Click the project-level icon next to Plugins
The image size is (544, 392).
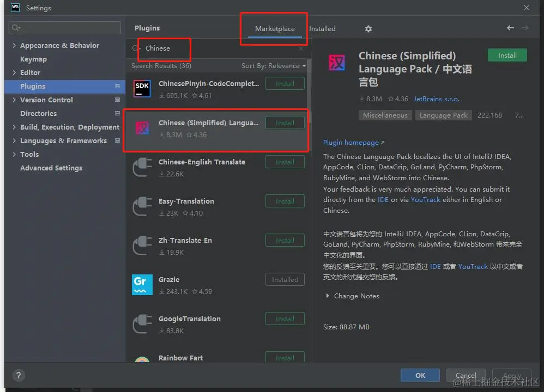point(117,86)
